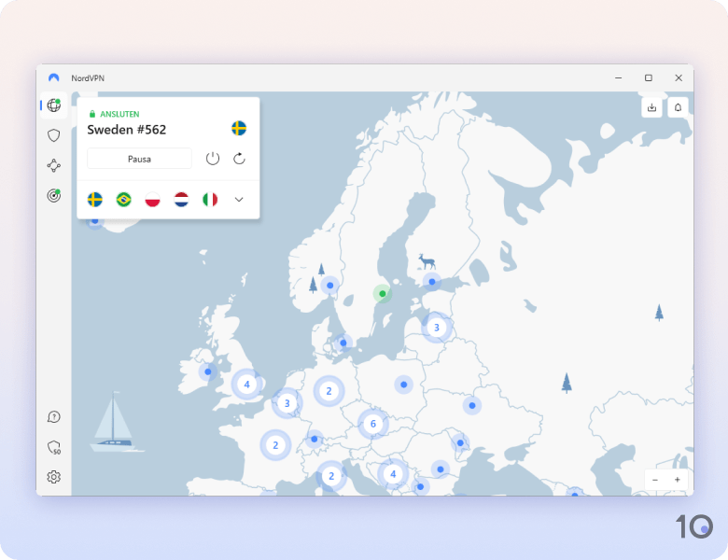Click the Baltic cluster marked 3
This screenshot has height=560, width=728.
click(x=437, y=328)
